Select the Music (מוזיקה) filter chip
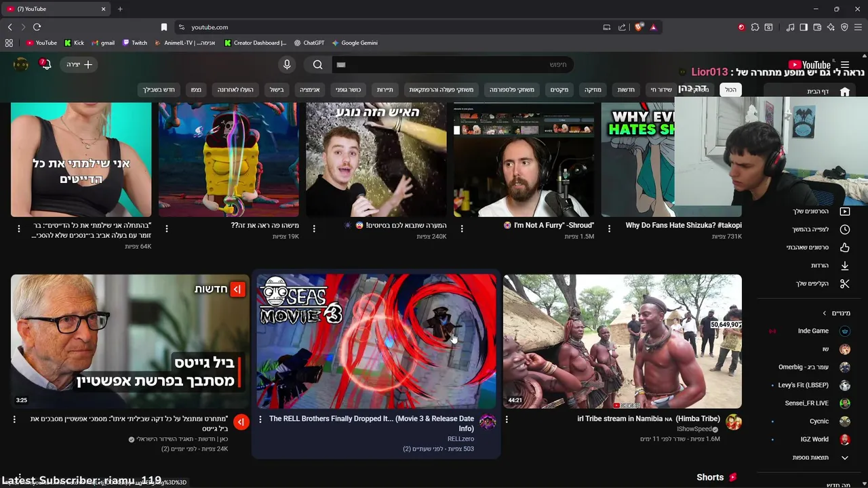Image resolution: width=868 pixels, height=488 pixels. (593, 89)
